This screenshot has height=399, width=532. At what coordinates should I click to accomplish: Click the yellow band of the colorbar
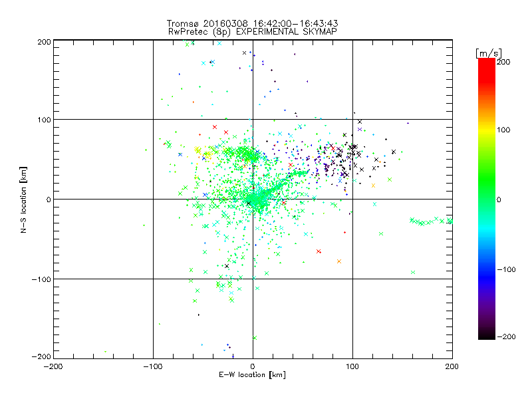click(487, 130)
